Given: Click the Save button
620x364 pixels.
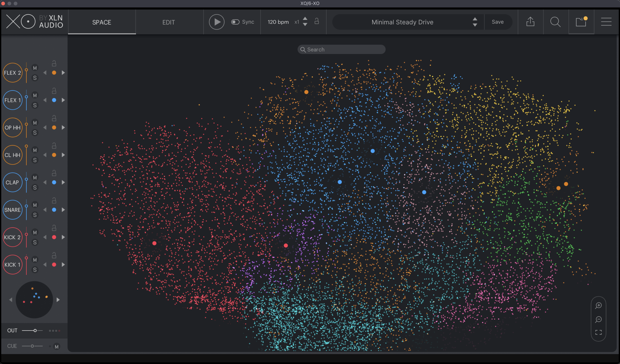Looking at the screenshot, I should coord(498,22).
